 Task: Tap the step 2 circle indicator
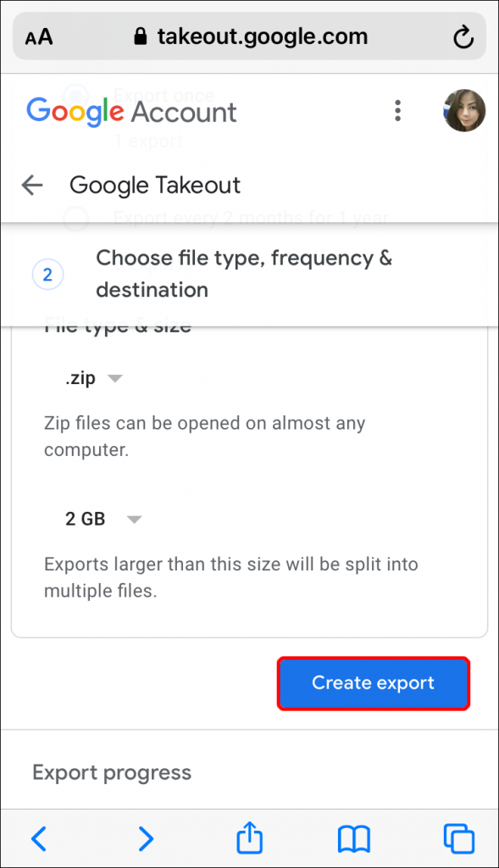tap(47, 274)
